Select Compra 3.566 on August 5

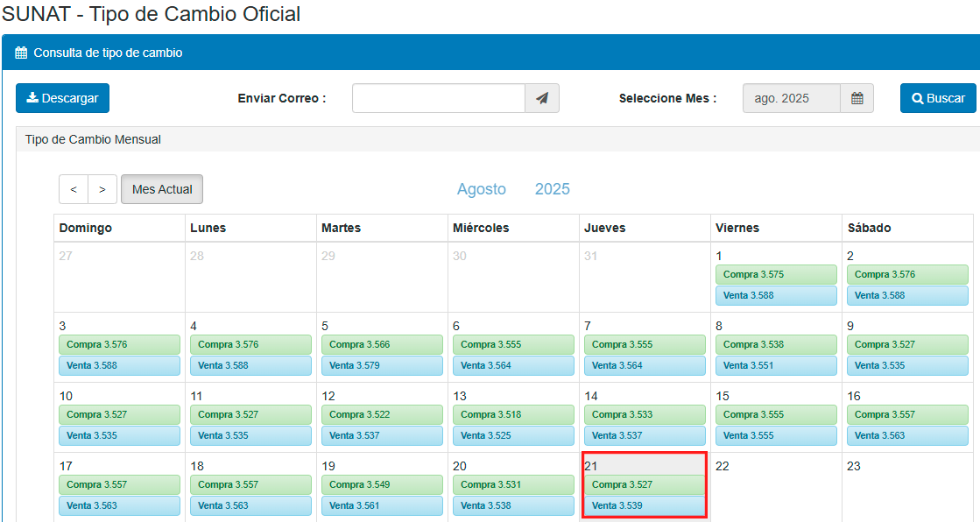pos(382,344)
